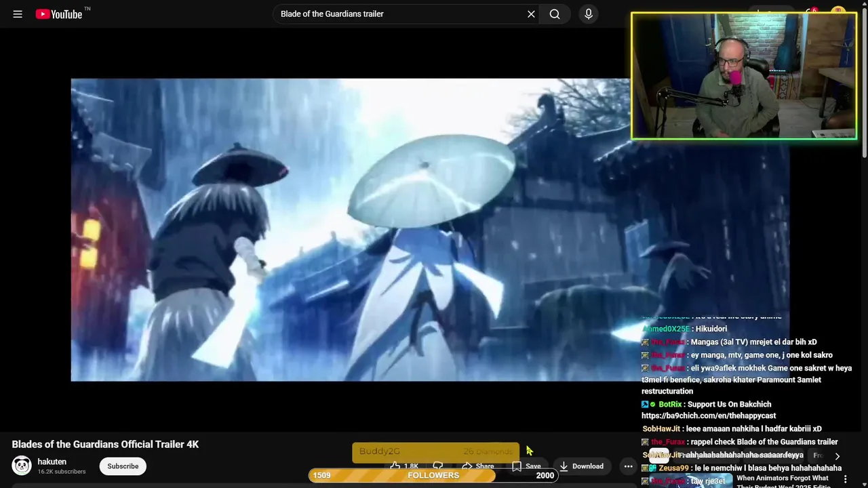Download the video
The image size is (868, 488).
pyautogui.click(x=581, y=466)
